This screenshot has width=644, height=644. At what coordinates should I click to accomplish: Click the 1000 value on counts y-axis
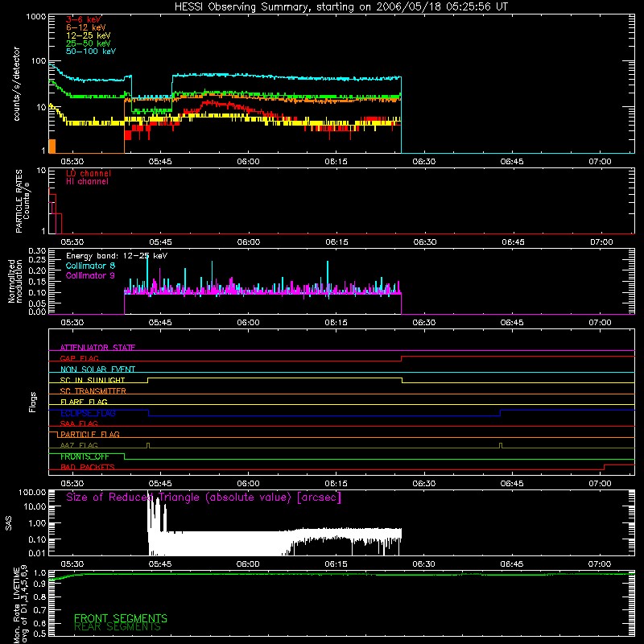point(35,17)
